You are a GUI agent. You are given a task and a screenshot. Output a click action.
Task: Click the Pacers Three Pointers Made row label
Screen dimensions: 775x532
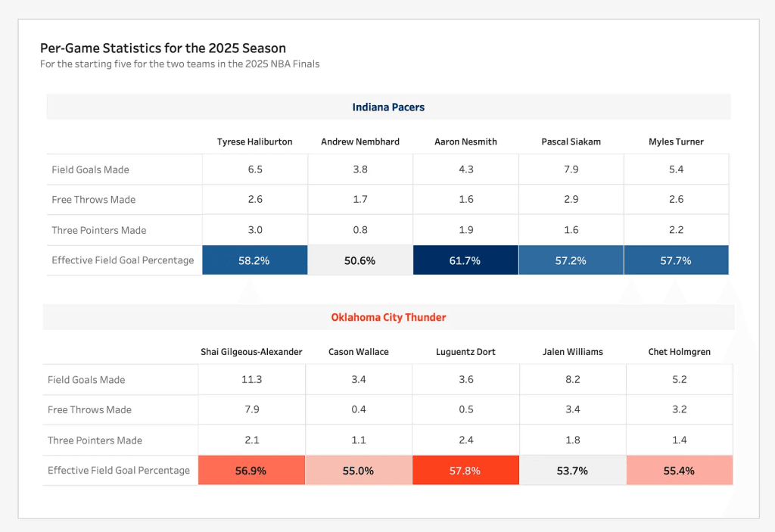99,230
